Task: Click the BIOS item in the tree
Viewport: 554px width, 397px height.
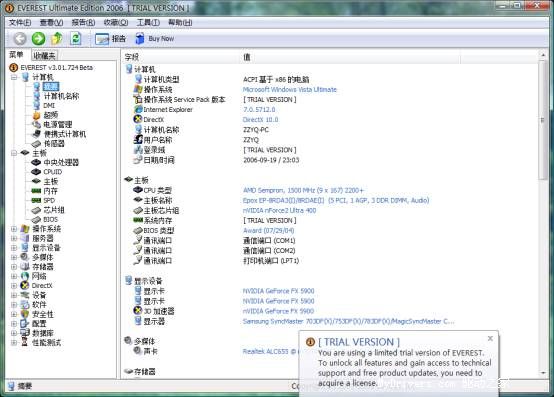Action: tap(50, 219)
